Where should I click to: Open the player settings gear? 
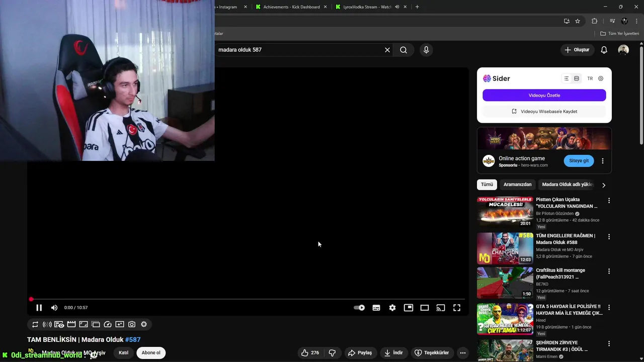392,308
